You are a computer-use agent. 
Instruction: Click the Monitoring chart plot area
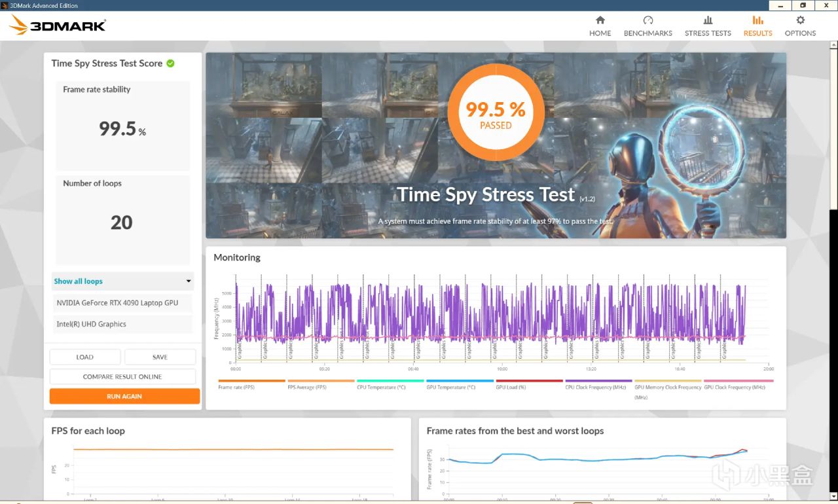coord(503,317)
